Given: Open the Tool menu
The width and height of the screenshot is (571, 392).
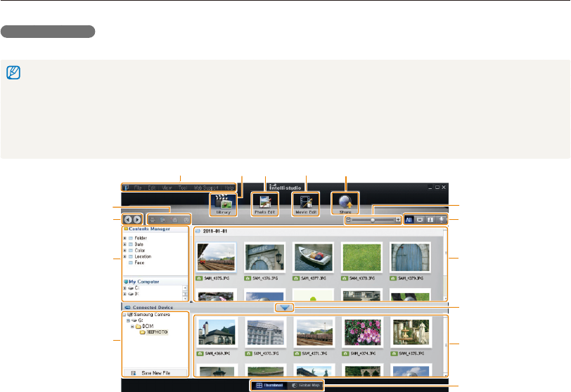Looking at the screenshot, I should click(183, 188).
